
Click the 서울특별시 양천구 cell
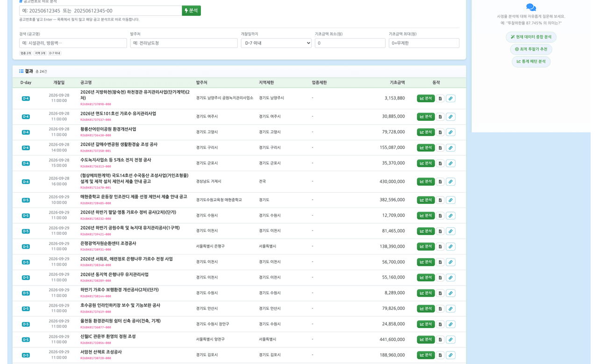(210, 339)
